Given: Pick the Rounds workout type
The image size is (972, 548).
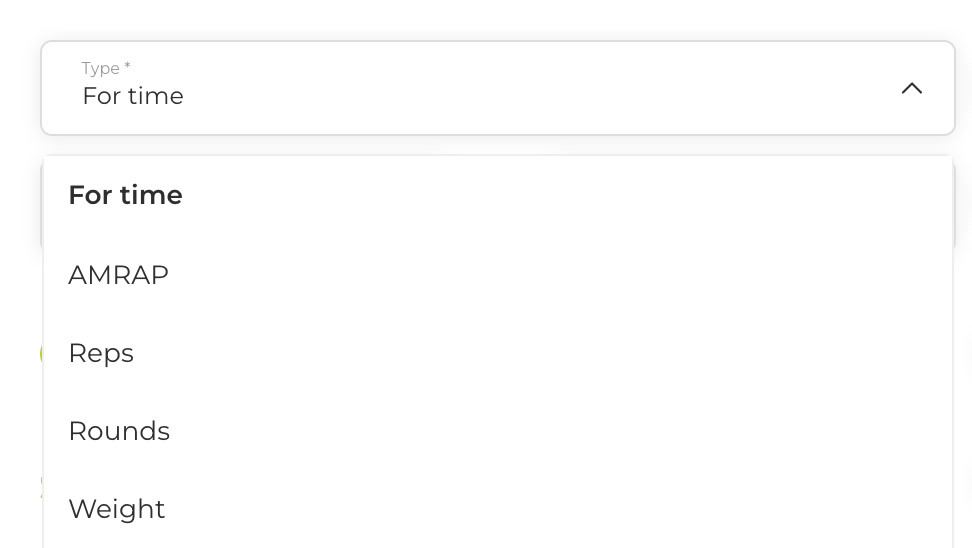Looking at the screenshot, I should pos(498,431).
